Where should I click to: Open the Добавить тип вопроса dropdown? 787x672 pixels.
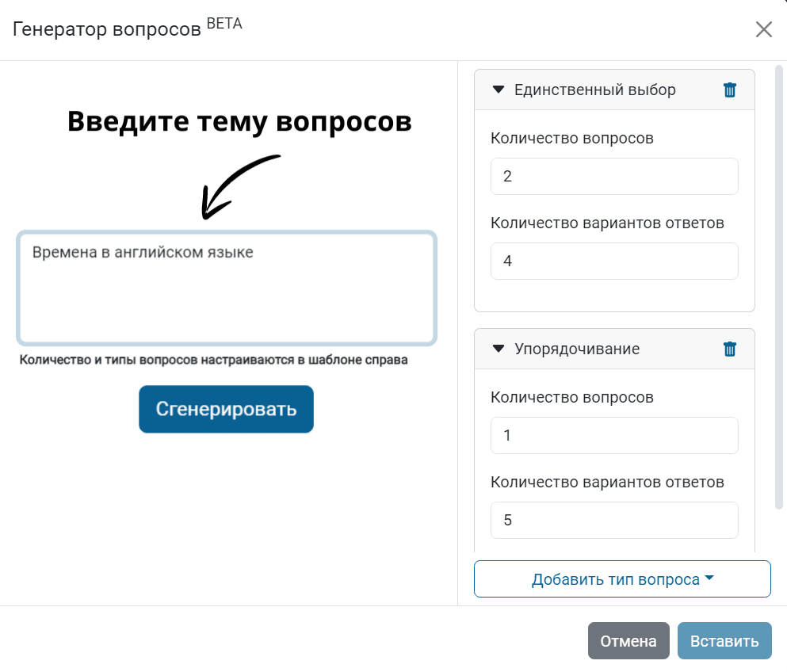coord(622,579)
